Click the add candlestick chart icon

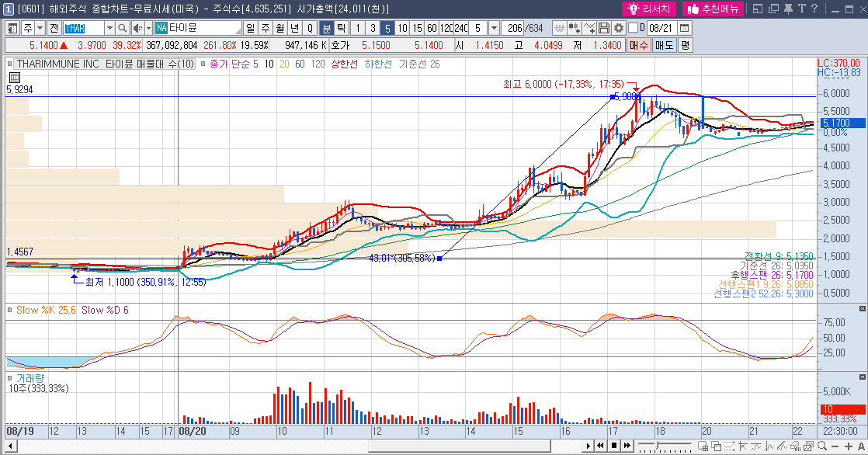tap(574, 28)
